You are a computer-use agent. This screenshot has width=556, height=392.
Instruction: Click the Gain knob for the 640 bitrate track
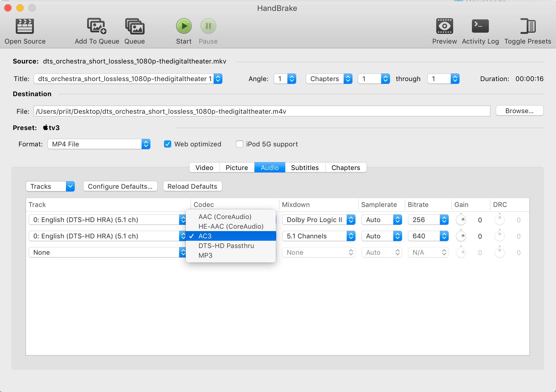coord(461,236)
